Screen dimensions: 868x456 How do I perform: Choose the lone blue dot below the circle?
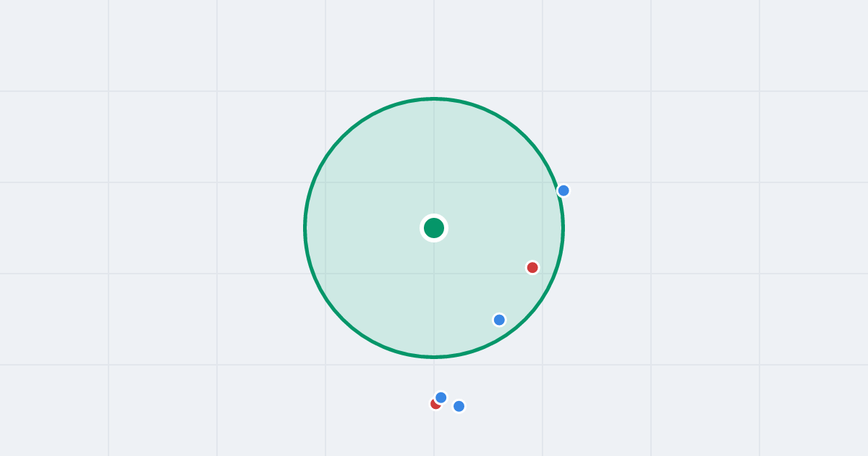[x=459, y=406]
